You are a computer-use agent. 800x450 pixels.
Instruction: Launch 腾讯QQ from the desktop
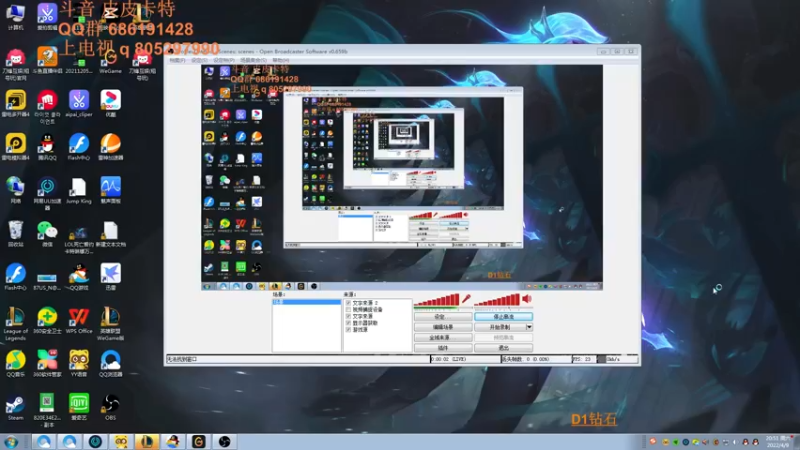pos(47,147)
